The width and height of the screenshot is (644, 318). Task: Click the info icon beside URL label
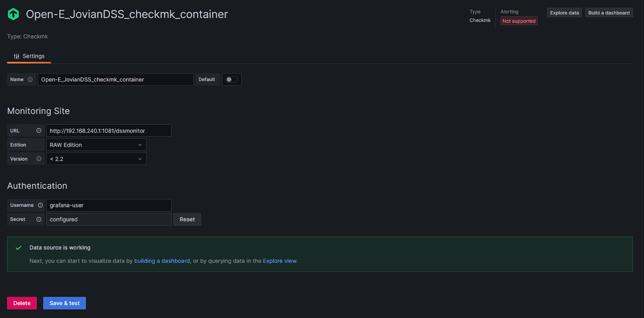pyautogui.click(x=39, y=131)
